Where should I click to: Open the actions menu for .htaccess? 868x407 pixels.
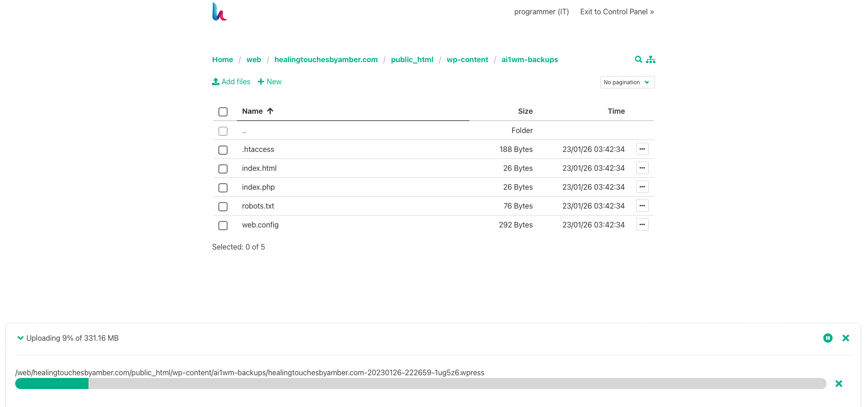[642, 149]
